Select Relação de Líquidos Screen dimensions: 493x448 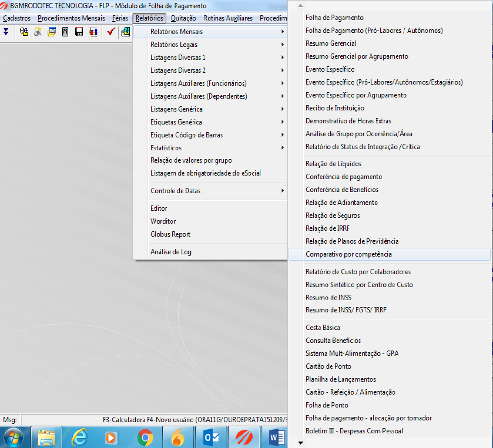333,164
